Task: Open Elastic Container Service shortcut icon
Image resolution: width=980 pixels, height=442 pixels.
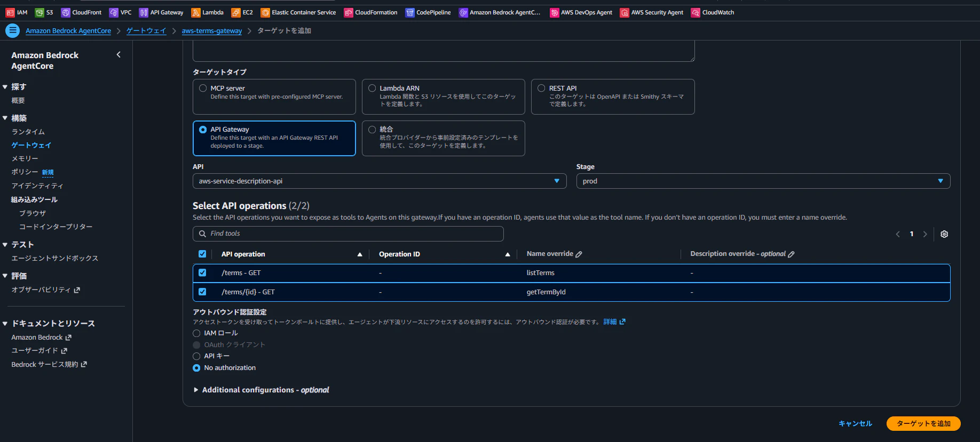Action: point(265,13)
